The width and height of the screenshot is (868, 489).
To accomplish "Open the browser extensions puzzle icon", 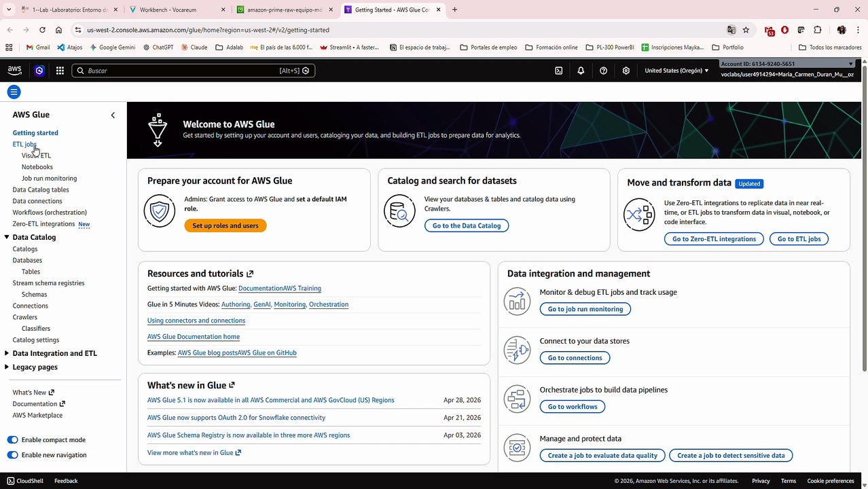I will coord(817,30).
